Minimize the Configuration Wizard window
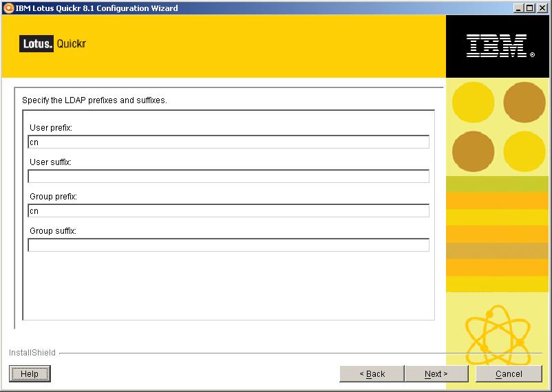552x392 pixels. [518, 8]
